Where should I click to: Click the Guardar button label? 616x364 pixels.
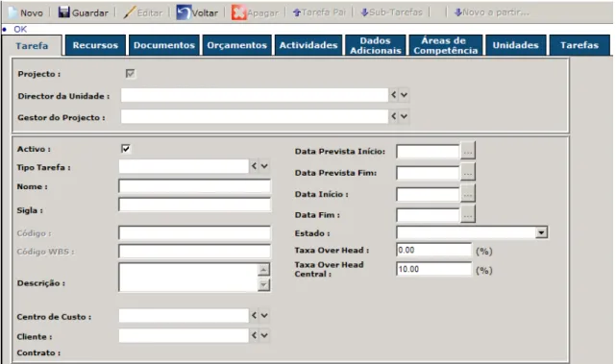pyautogui.click(x=90, y=12)
